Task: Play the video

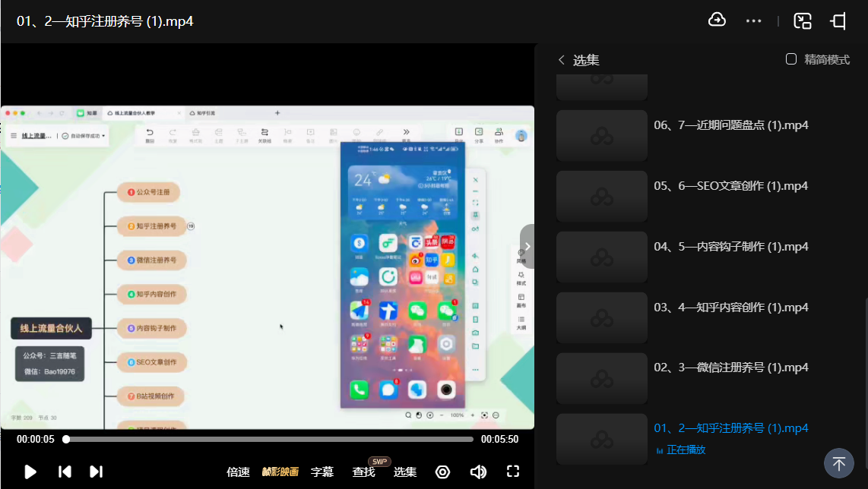Action: 30,472
